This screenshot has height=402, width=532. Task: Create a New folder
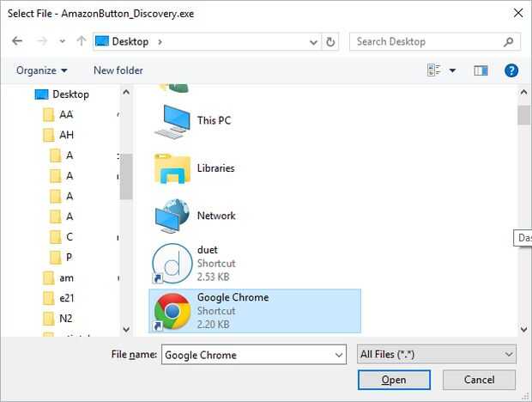pos(118,70)
